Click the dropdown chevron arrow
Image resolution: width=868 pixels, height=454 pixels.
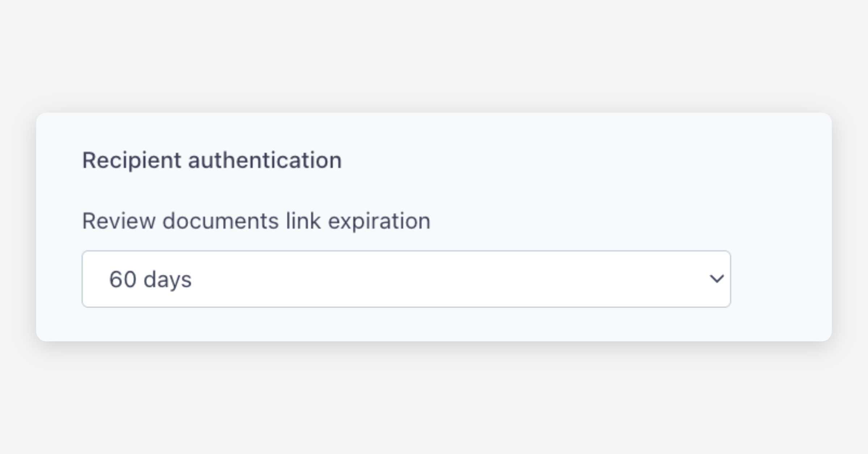tap(716, 279)
